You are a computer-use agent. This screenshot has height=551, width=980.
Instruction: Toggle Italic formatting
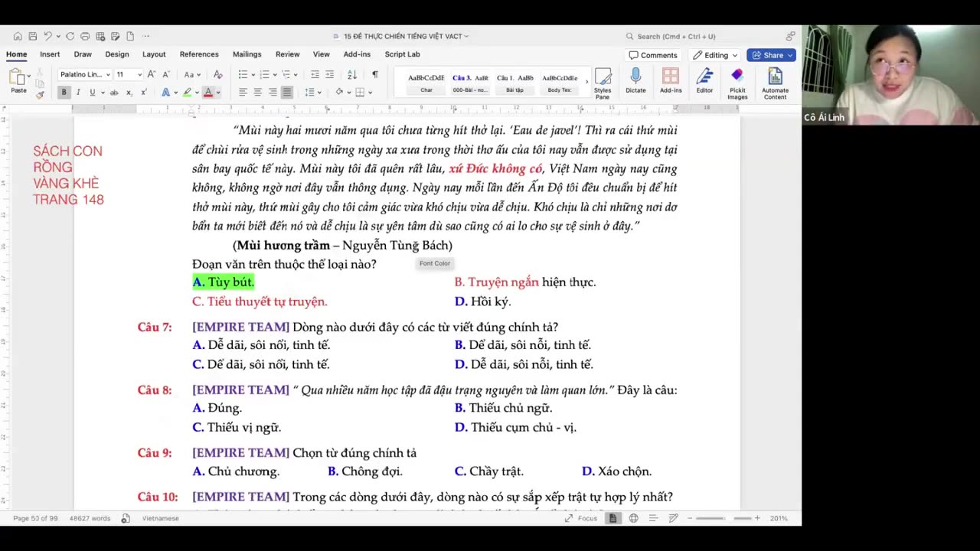[x=77, y=92]
